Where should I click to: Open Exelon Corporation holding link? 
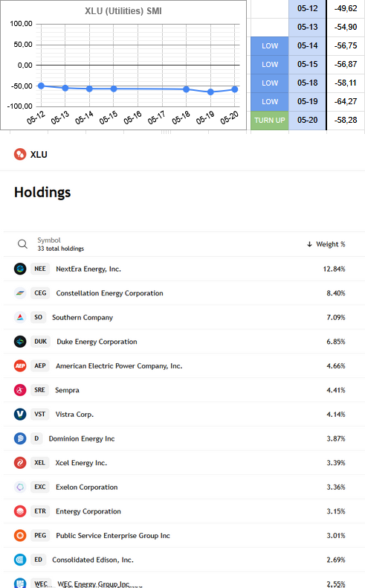(87, 487)
